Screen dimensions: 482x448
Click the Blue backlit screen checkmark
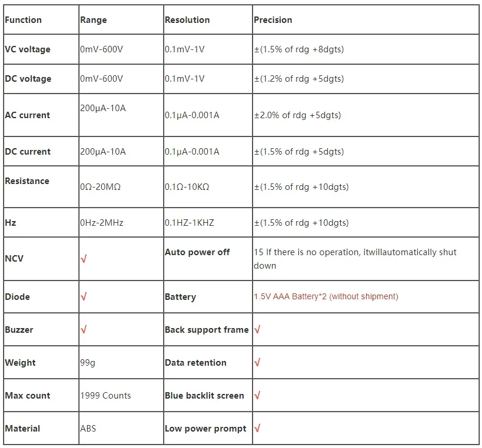point(257,395)
